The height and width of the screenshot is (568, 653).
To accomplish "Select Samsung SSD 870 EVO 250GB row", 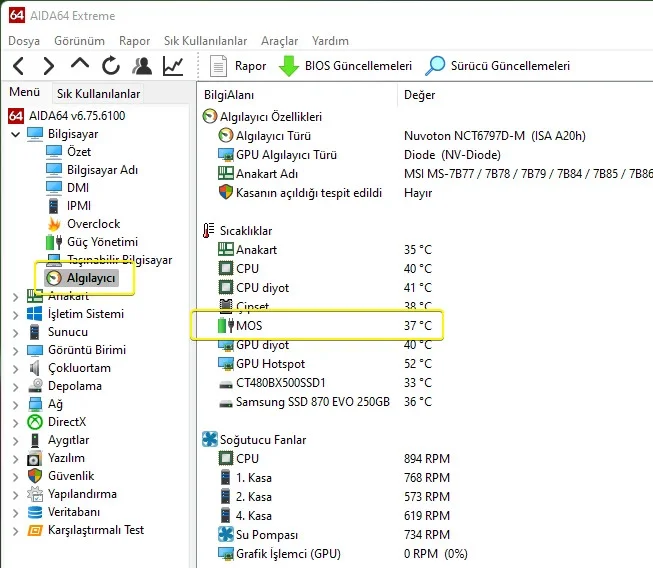I will [325, 401].
